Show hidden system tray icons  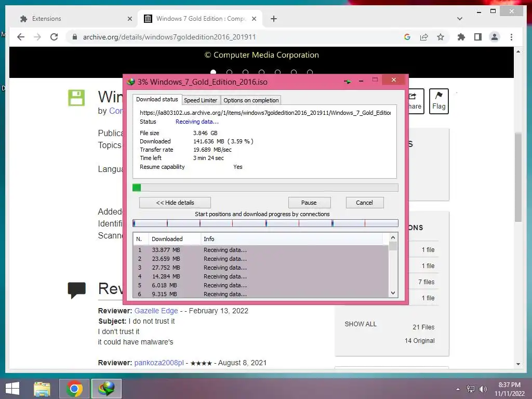click(x=458, y=389)
